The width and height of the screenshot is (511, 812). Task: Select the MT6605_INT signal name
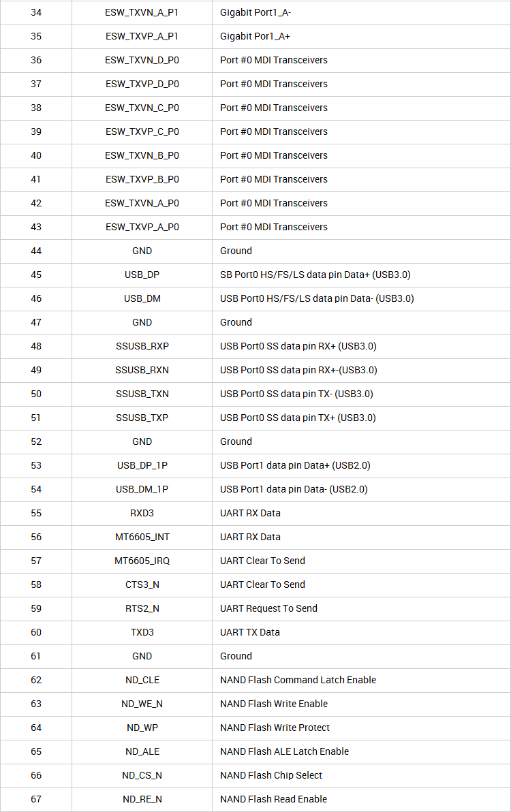pyautogui.click(x=142, y=537)
